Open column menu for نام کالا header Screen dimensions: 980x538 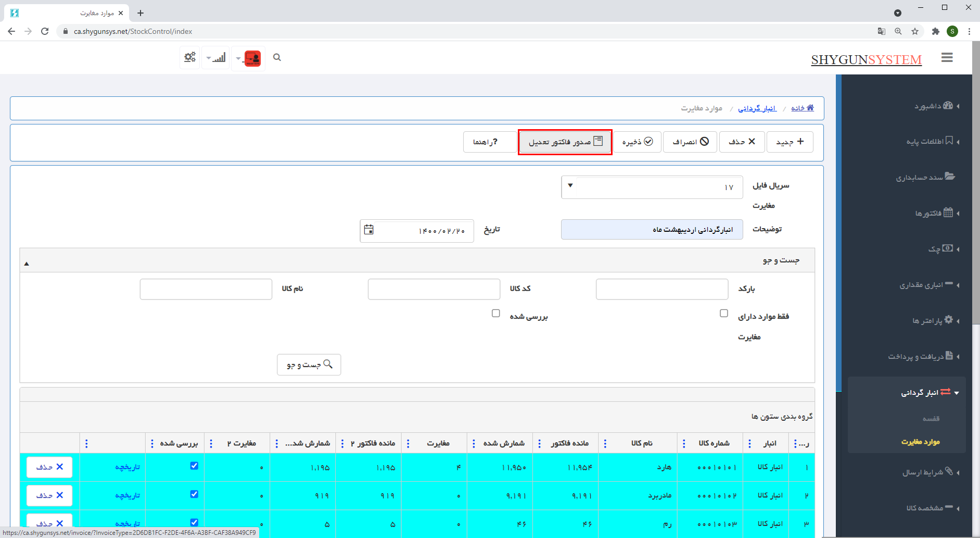(605, 444)
